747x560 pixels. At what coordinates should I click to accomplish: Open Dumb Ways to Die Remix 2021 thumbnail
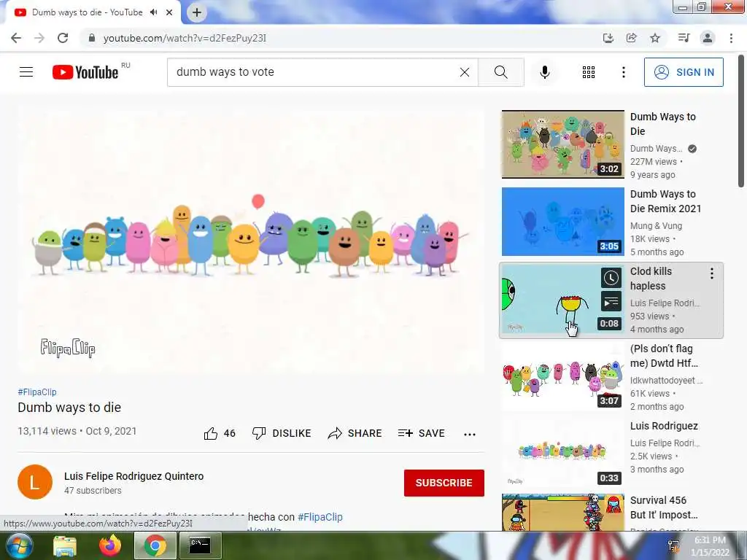pos(562,222)
